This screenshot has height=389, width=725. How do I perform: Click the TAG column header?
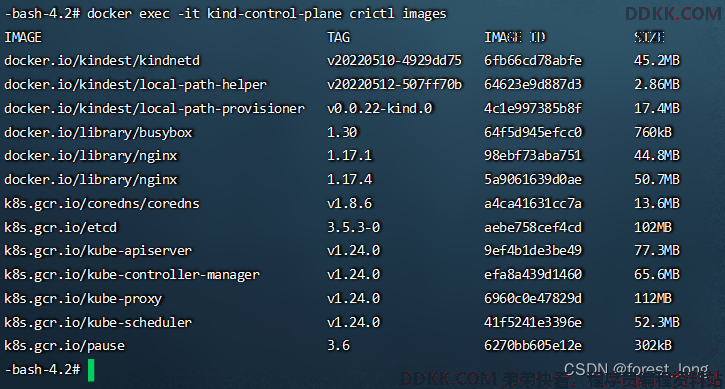pos(338,37)
